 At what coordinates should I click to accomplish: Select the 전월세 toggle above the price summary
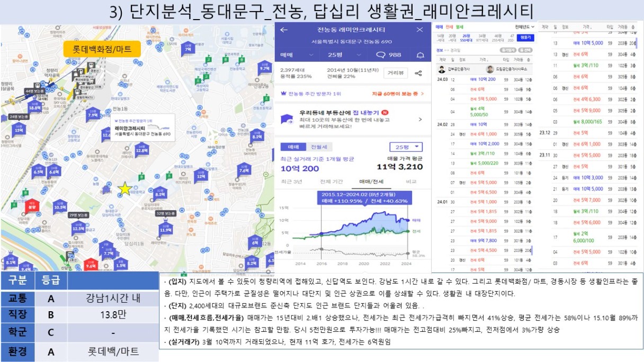click(x=319, y=147)
